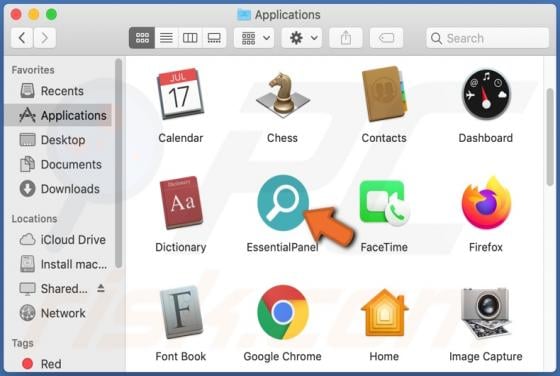The width and height of the screenshot is (560, 376).
Task: Open the Calendar app icon
Action: pyautogui.click(x=180, y=94)
